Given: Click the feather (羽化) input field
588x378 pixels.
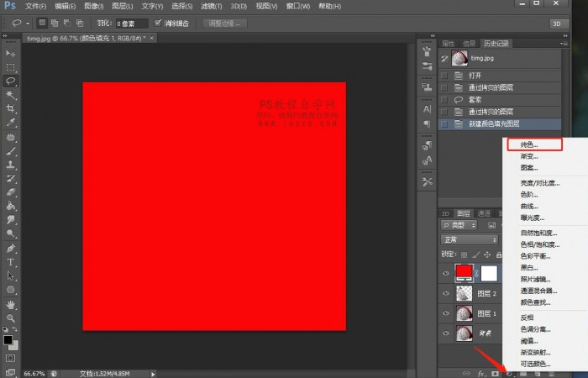Looking at the screenshot, I should tap(131, 23).
